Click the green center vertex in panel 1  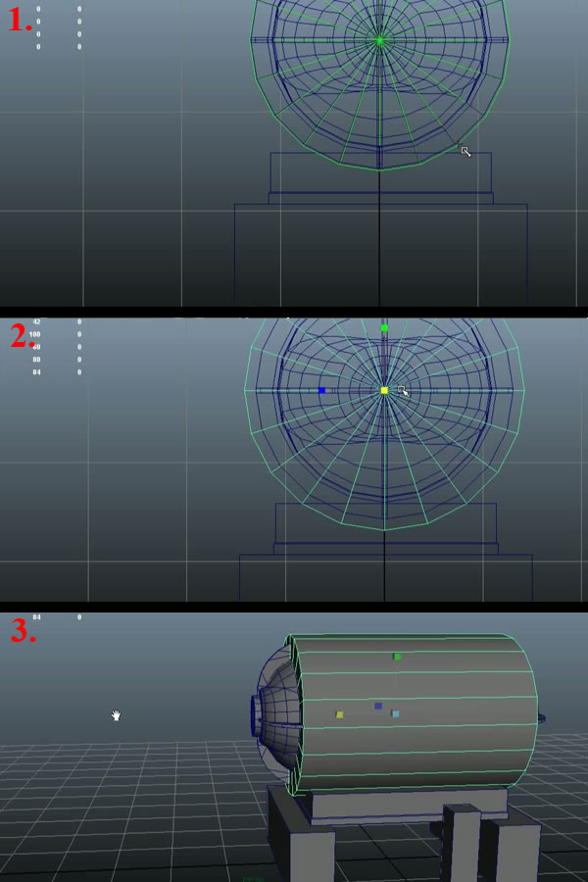point(380,40)
